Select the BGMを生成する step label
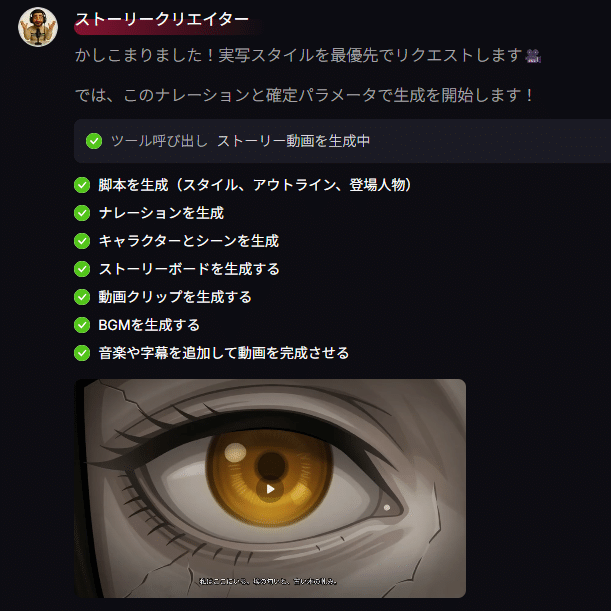Viewport: 611px width, 611px height. 149,325
